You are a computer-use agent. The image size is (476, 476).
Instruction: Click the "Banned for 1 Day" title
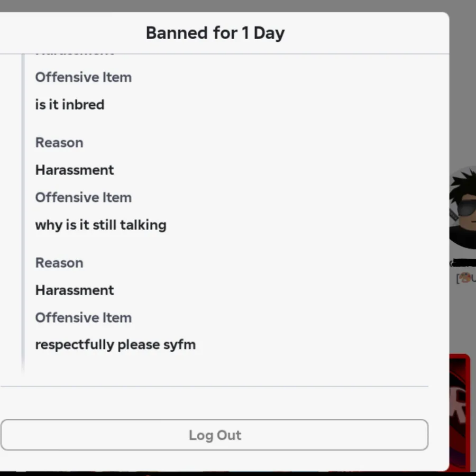[x=215, y=33]
